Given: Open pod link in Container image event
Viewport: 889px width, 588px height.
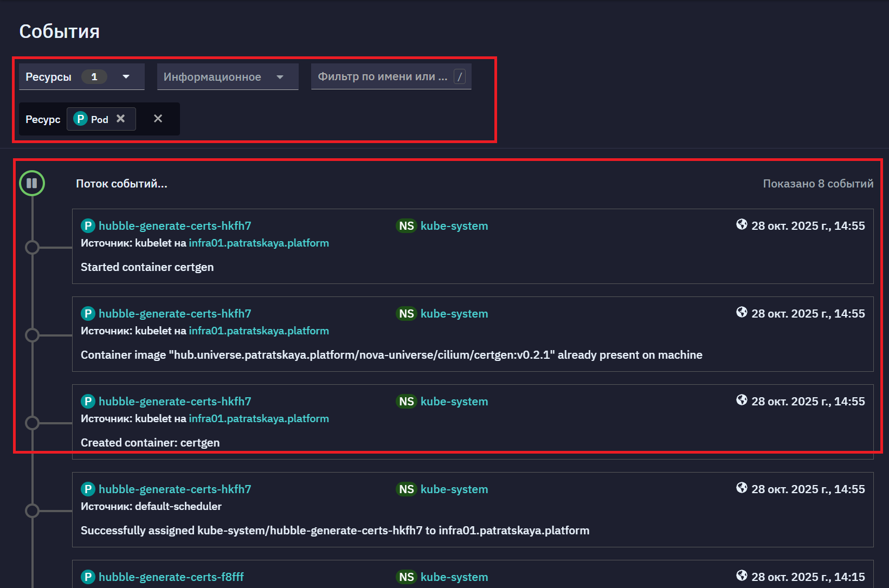Looking at the screenshot, I should (x=175, y=313).
